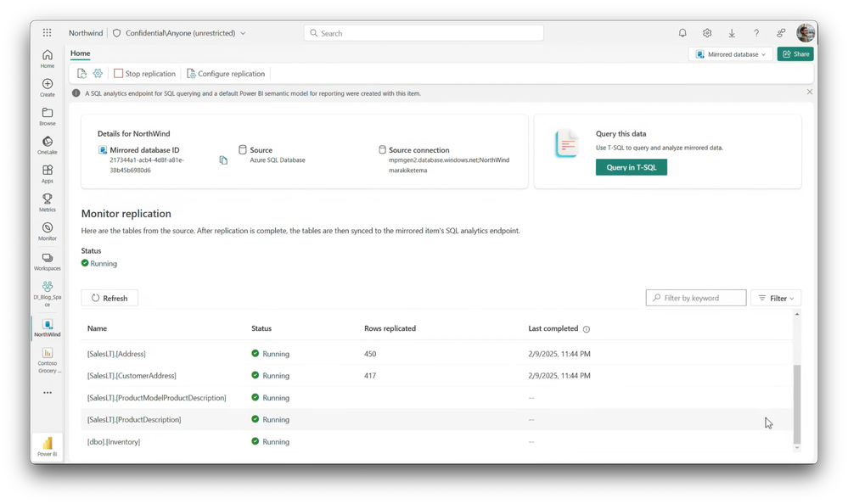This screenshot has height=504, width=848.
Task: Select NorthWind item in sidebar
Action: (48, 328)
